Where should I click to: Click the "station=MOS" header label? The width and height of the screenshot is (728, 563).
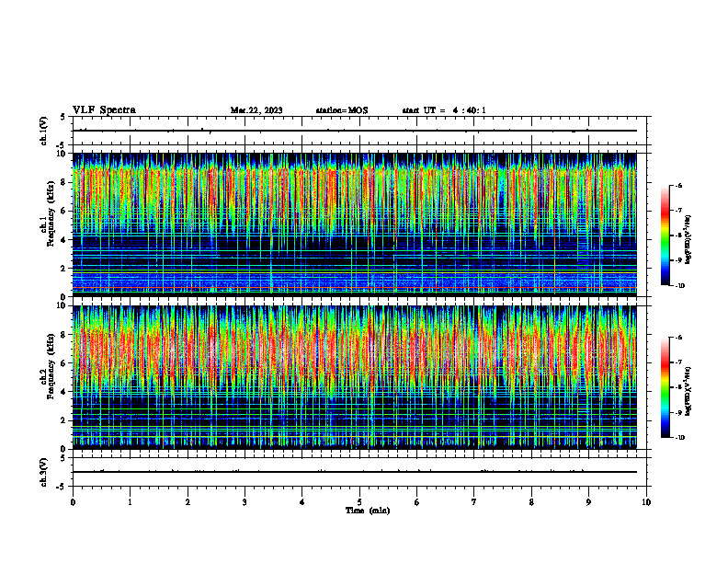[x=342, y=110]
